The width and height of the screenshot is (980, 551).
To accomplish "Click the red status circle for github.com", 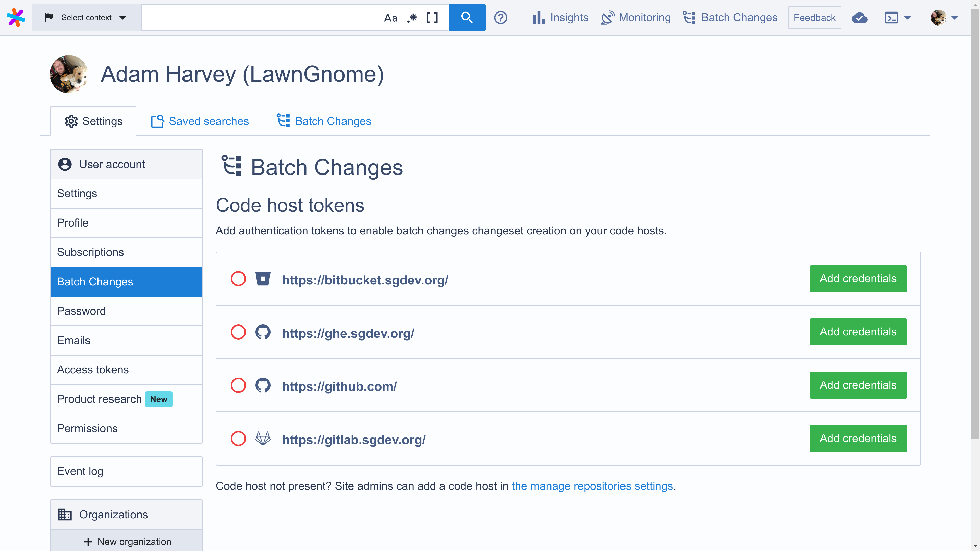I will (238, 385).
